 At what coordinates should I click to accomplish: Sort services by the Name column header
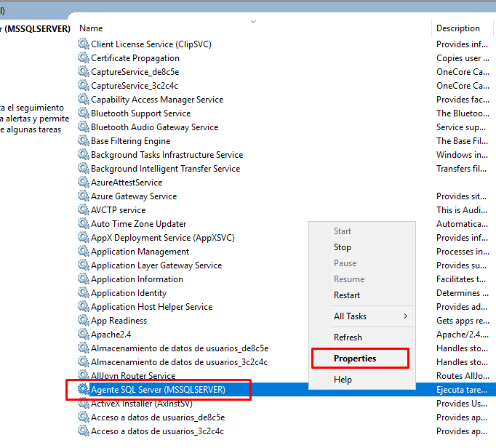pos(91,28)
